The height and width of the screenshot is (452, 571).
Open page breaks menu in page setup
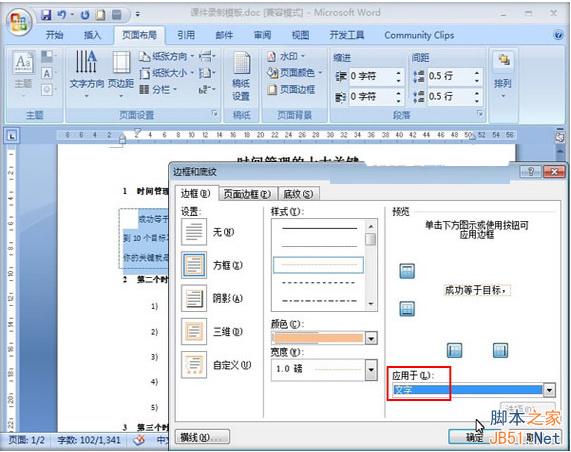tap(207, 56)
